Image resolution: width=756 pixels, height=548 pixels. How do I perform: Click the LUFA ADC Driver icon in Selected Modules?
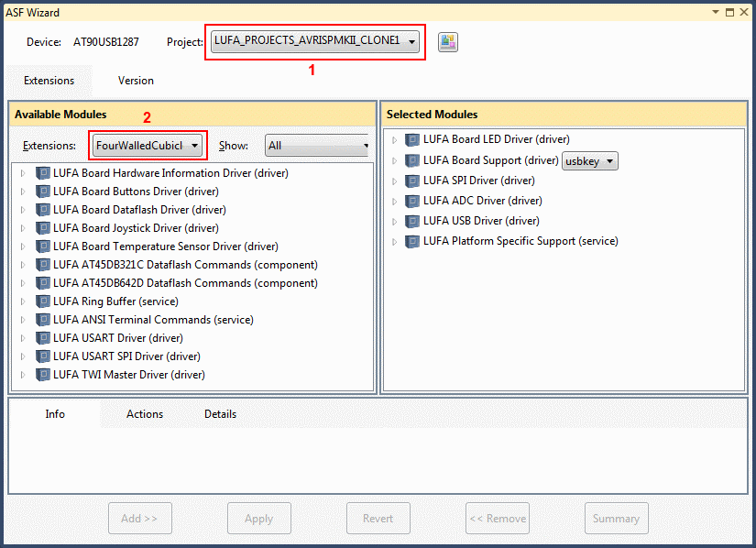[x=411, y=200]
